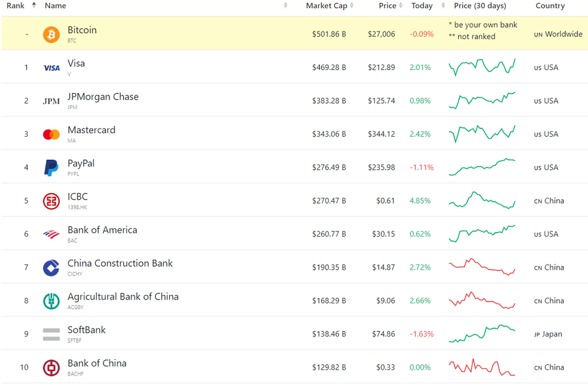588x385 pixels.
Task: Click the ACGBY ticker symbol
Action: (76, 307)
